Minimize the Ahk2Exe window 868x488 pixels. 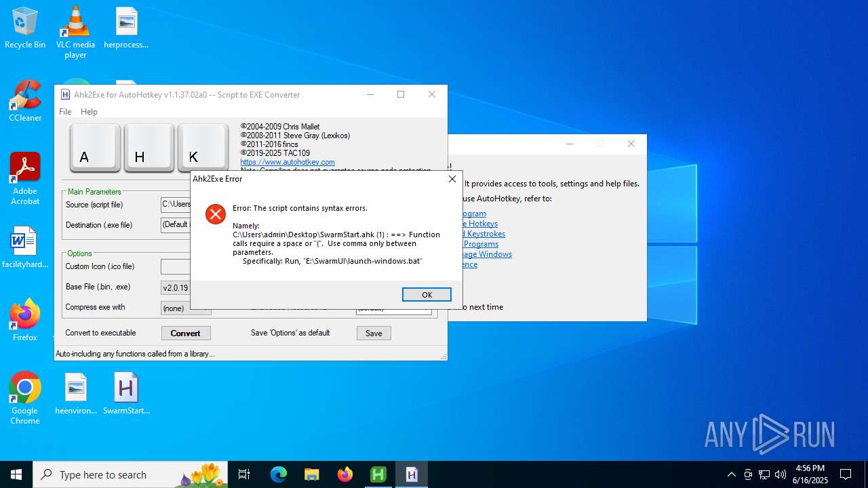click(x=370, y=94)
